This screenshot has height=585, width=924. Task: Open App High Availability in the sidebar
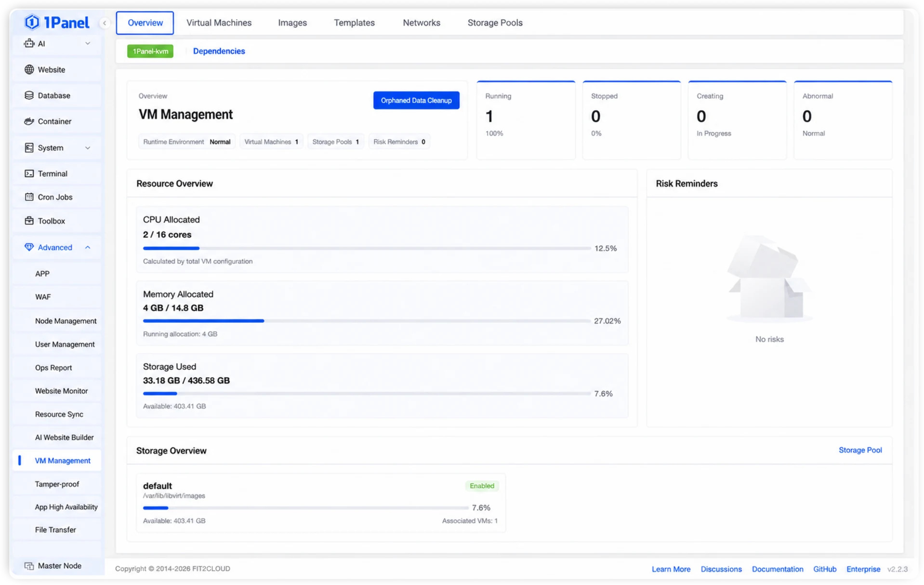[x=57, y=507]
